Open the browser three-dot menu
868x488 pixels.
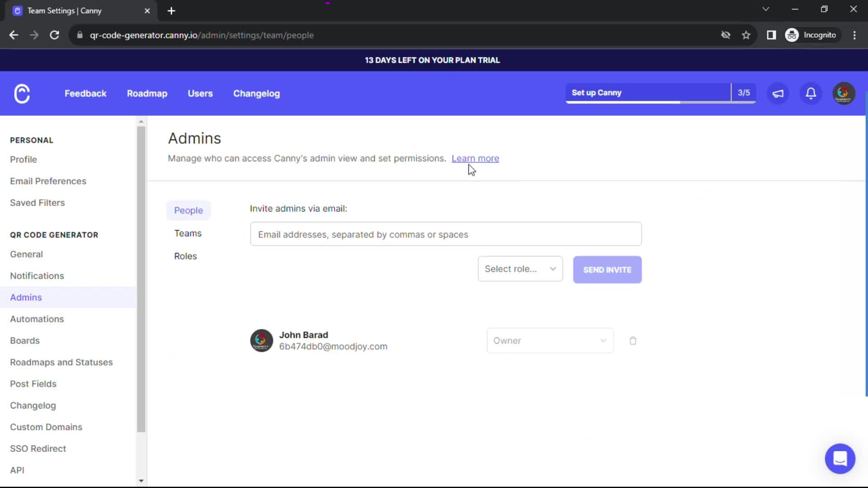(854, 35)
